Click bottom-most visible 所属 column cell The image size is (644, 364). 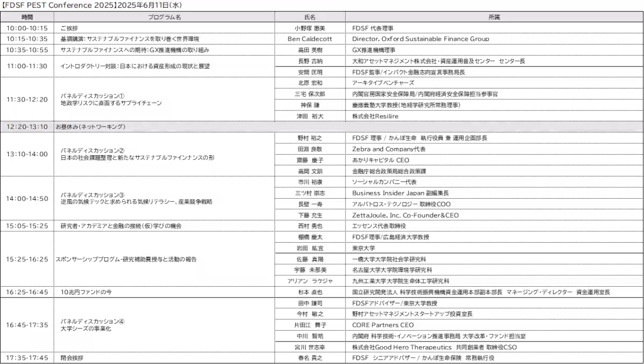pyautogui.click(x=494, y=358)
